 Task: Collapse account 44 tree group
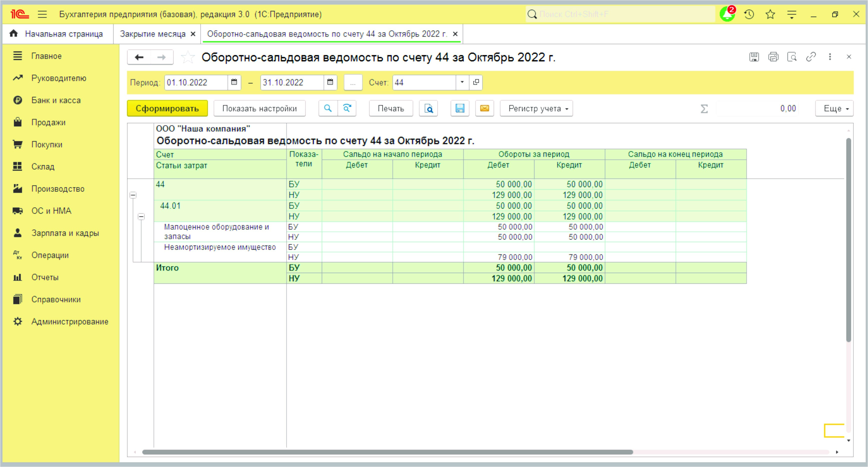pyautogui.click(x=133, y=195)
